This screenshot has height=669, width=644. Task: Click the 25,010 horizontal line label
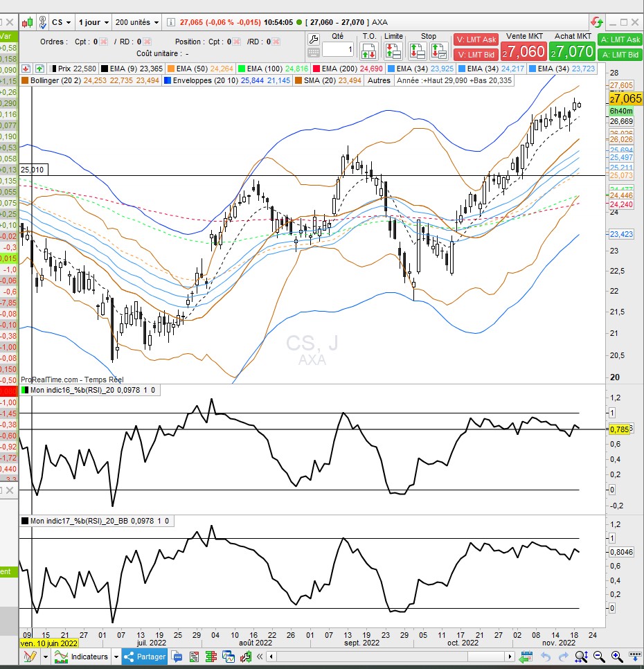[33, 170]
